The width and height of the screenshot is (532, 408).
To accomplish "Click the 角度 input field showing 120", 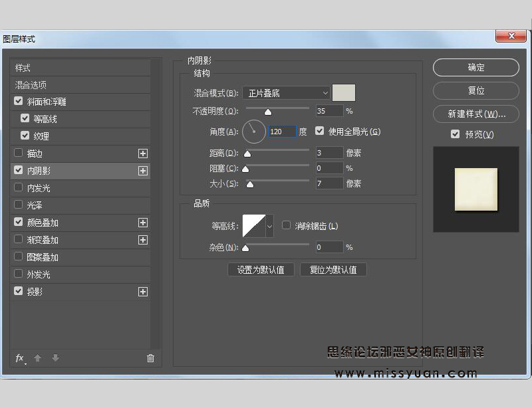I will tap(281, 132).
